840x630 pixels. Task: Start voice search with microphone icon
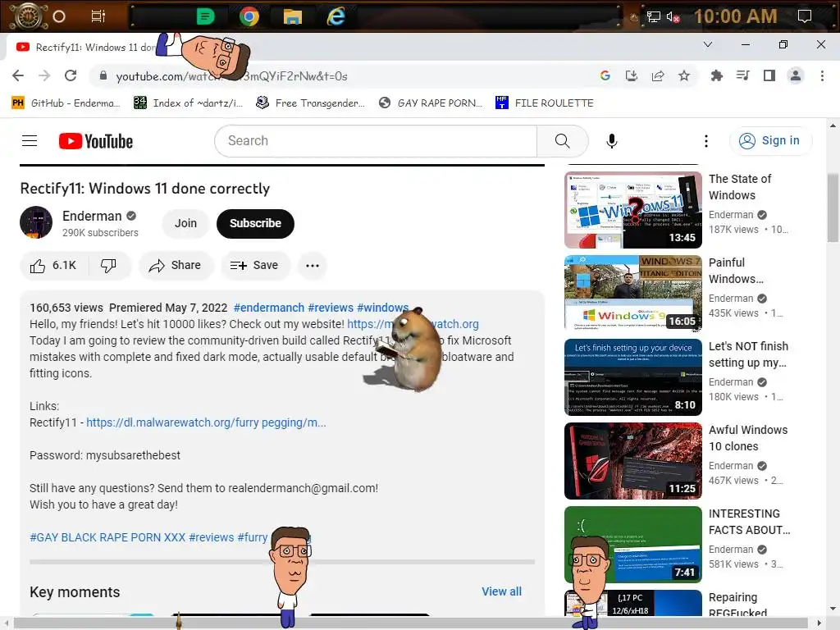coord(611,141)
